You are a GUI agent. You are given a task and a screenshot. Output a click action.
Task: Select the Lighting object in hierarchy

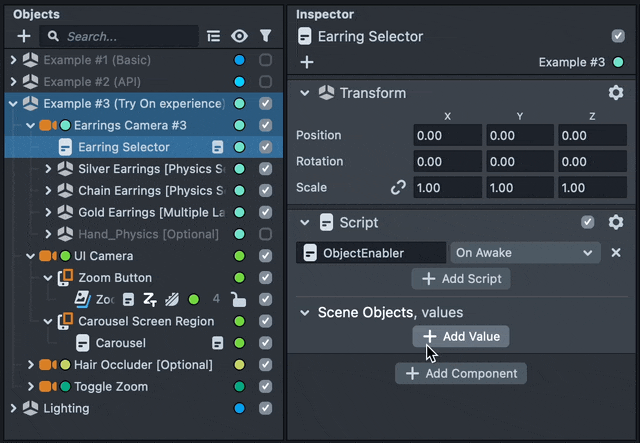coord(66,408)
